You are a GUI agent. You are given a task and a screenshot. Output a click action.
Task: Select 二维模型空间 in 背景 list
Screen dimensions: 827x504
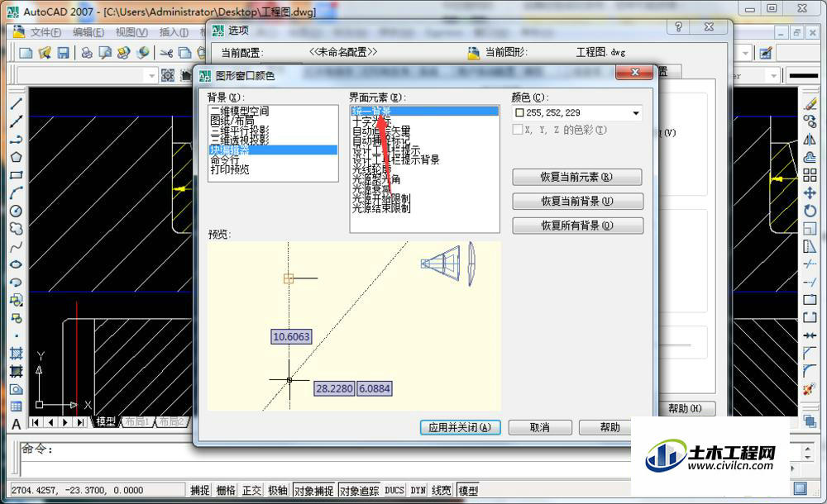(x=240, y=111)
